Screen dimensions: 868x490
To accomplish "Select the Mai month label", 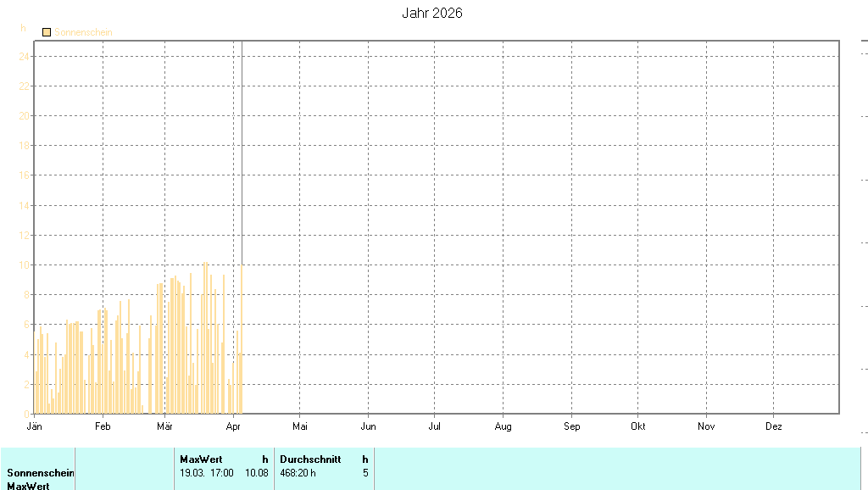I will tap(300, 426).
